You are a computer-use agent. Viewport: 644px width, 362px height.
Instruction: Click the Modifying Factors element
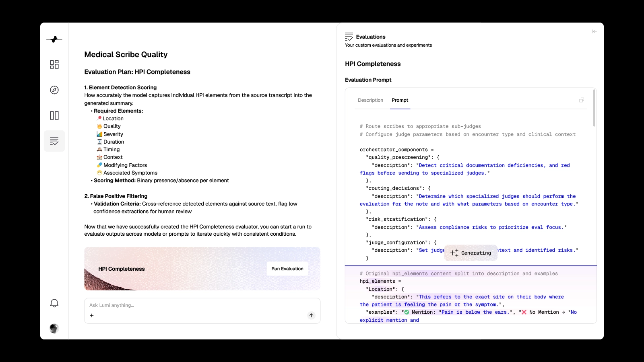point(122,165)
